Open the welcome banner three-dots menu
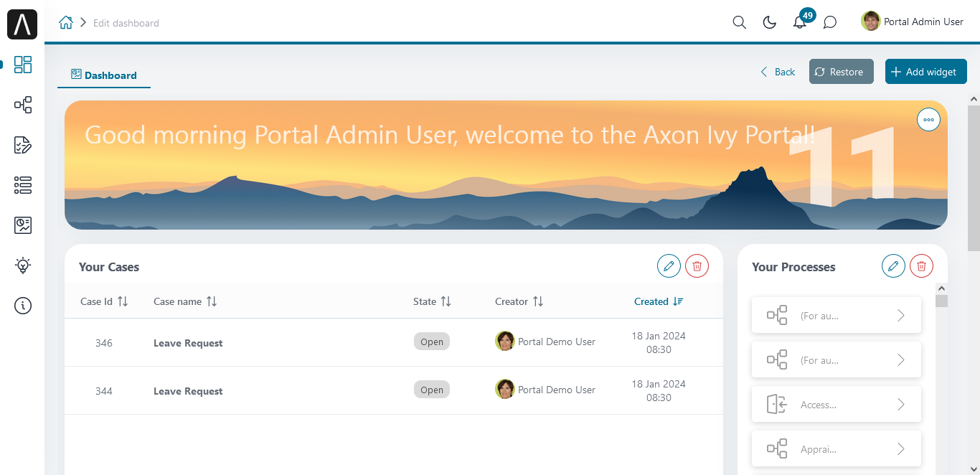980x475 pixels. (929, 120)
